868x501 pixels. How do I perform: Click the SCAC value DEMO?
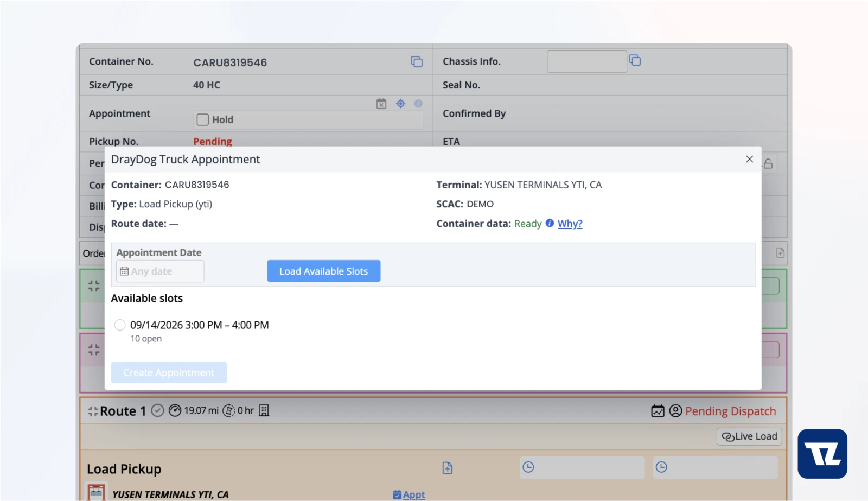tap(480, 204)
